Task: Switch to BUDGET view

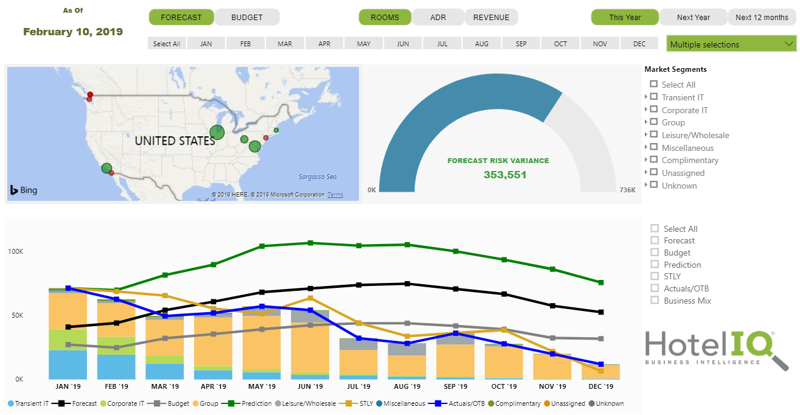Action: [x=247, y=17]
